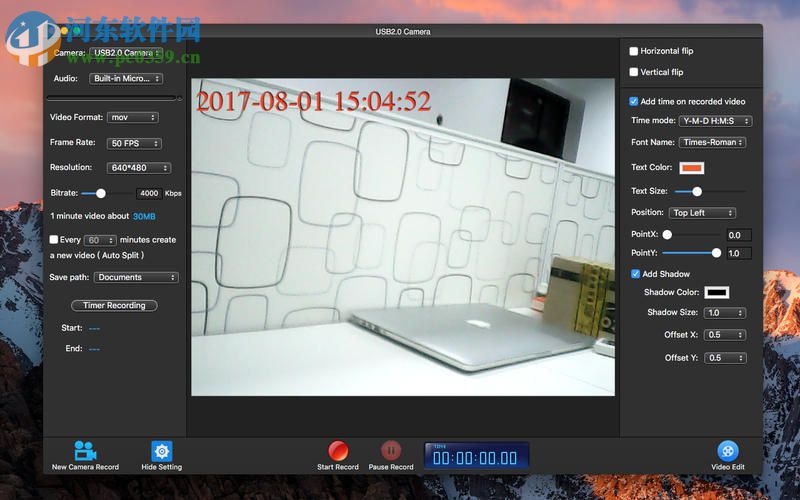This screenshot has height=500, width=800.
Task: Click the Bitrate slider handle
Action: [101, 193]
